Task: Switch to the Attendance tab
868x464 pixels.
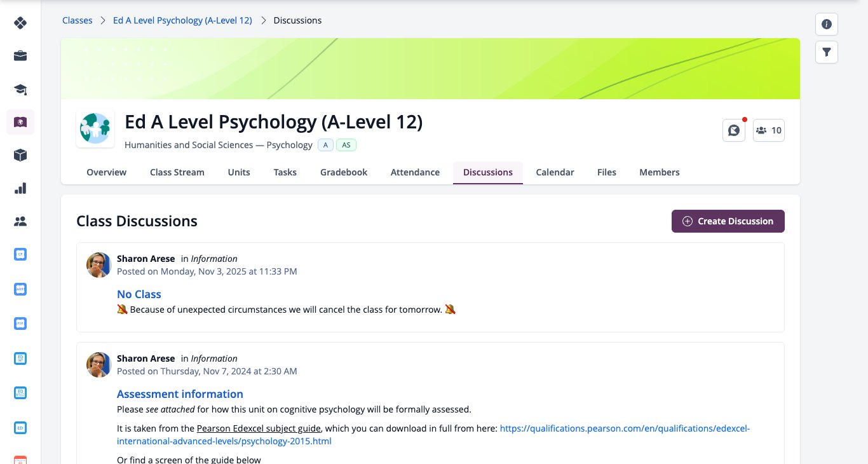Action: click(x=415, y=172)
